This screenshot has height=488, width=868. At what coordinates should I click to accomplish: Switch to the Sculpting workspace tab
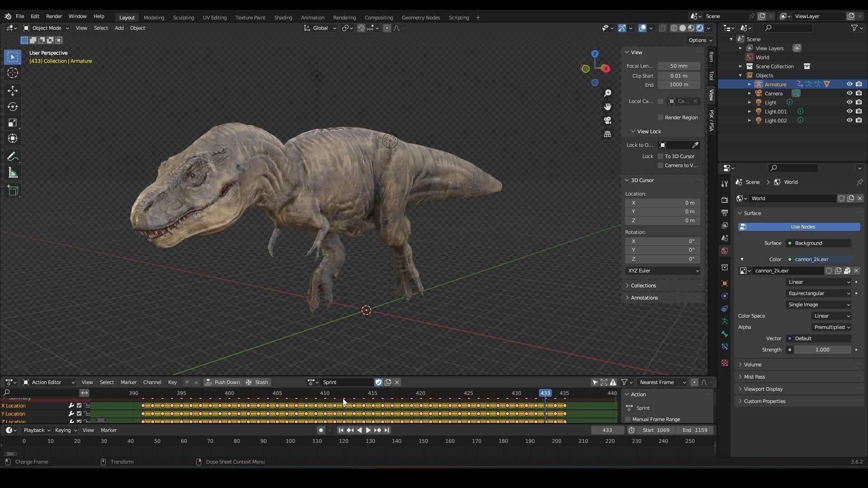tap(183, 18)
